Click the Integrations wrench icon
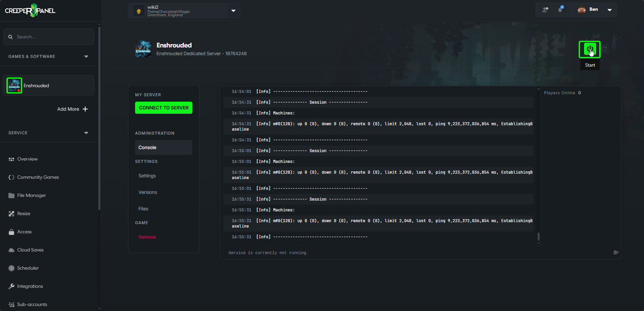 coord(11,286)
